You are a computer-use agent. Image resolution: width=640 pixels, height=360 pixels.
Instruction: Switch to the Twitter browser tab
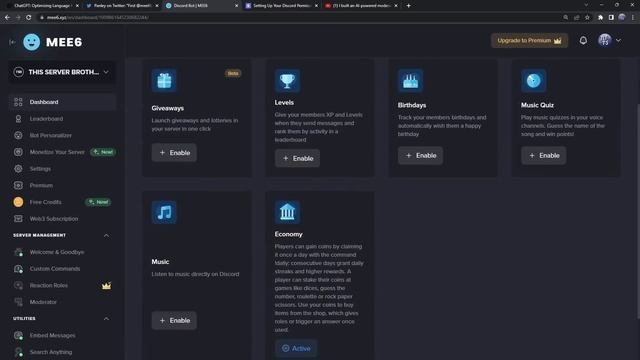pos(122,6)
